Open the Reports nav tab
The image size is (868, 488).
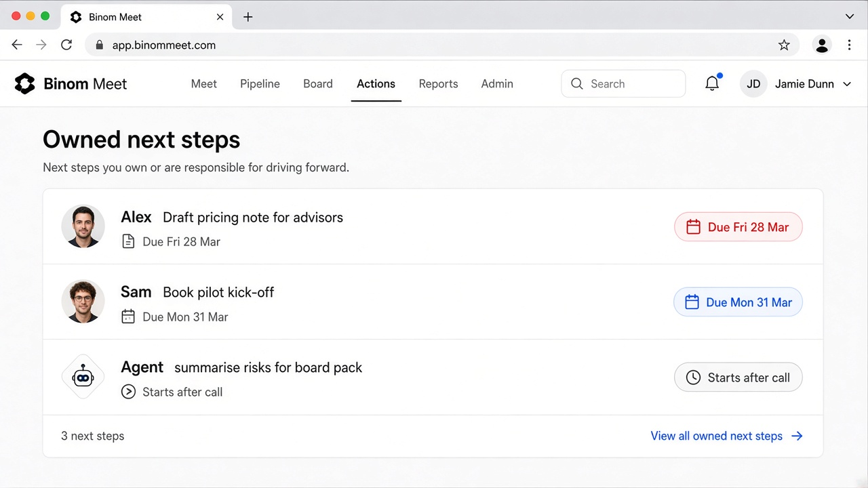coord(438,84)
